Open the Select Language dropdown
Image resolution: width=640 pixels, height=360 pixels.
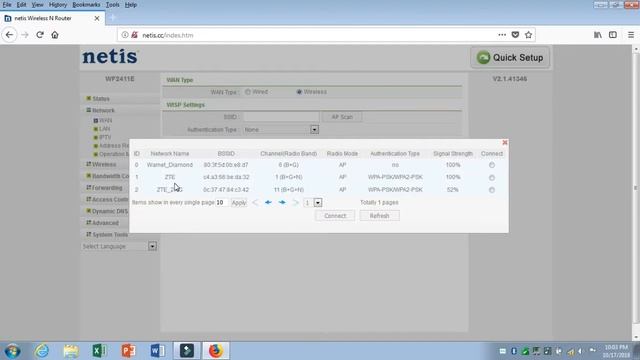pos(152,247)
